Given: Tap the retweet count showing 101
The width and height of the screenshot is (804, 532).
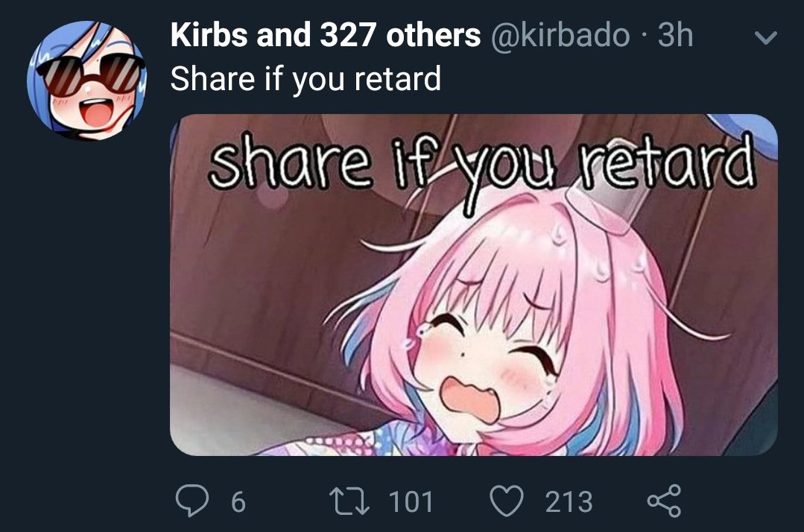Looking at the screenshot, I should coord(411,501).
